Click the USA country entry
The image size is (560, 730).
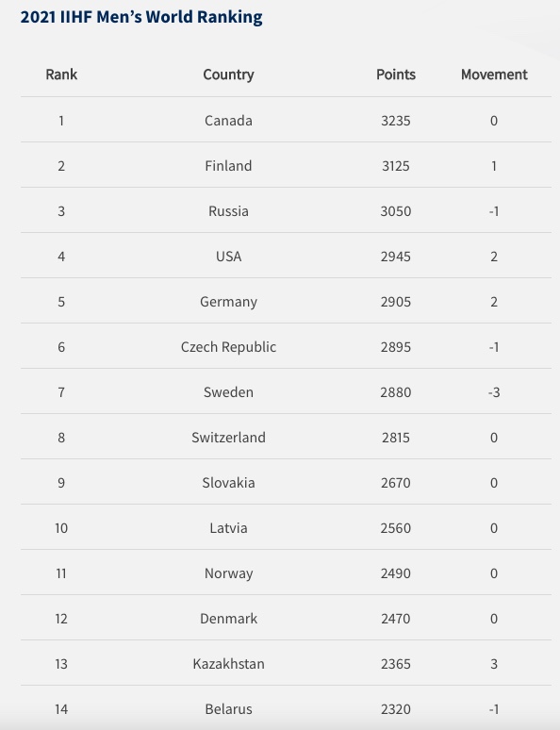(x=228, y=257)
